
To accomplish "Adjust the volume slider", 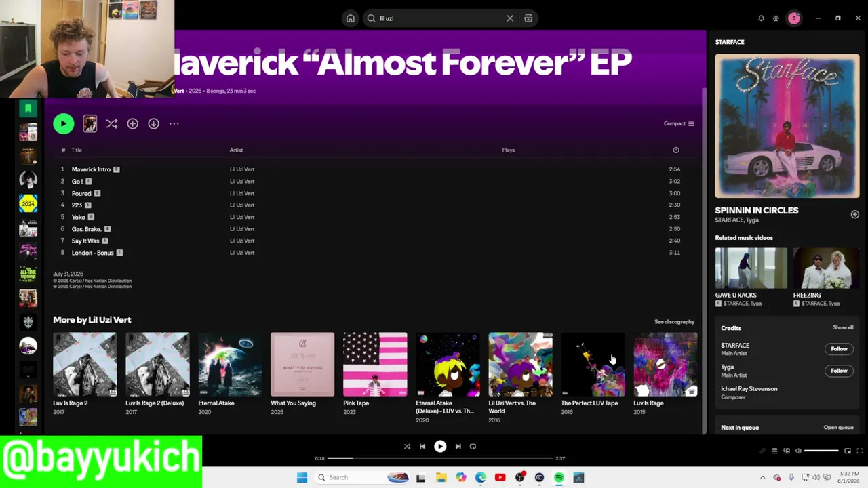I will pos(821,451).
